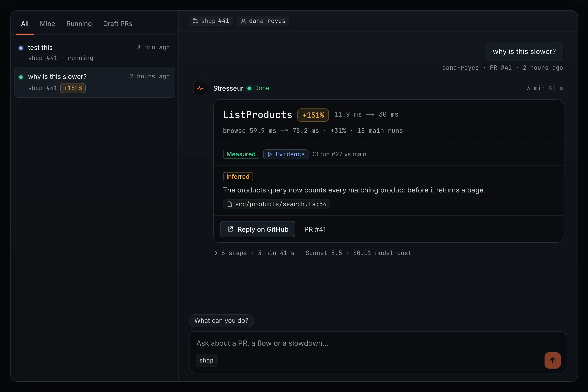Click '11.9 ms → 30 ms' latency text
This screenshot has width=588, height=392.
366,115
